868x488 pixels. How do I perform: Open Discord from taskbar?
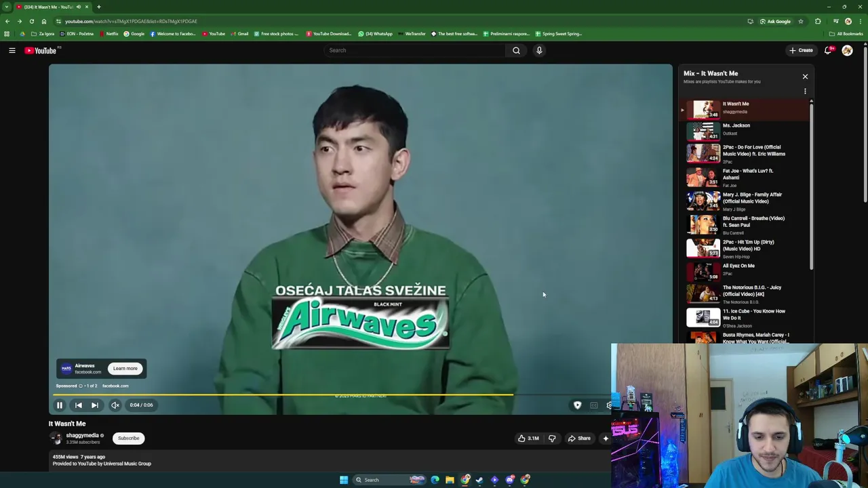(510, 480)
